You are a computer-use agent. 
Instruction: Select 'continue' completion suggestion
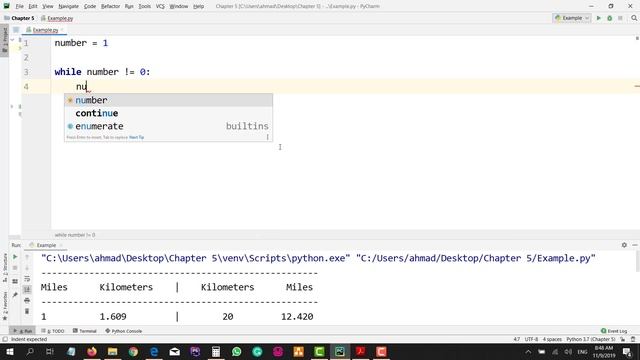pos(168,113)
